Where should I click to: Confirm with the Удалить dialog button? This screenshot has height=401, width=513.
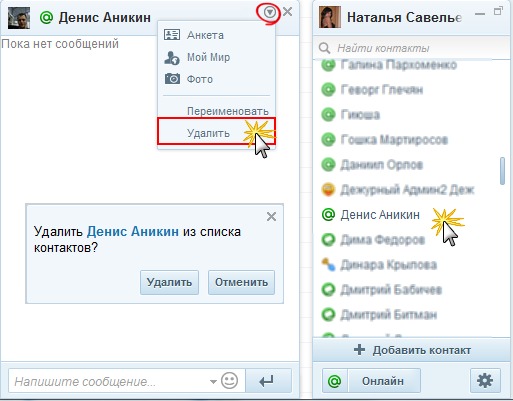(169, 282)
